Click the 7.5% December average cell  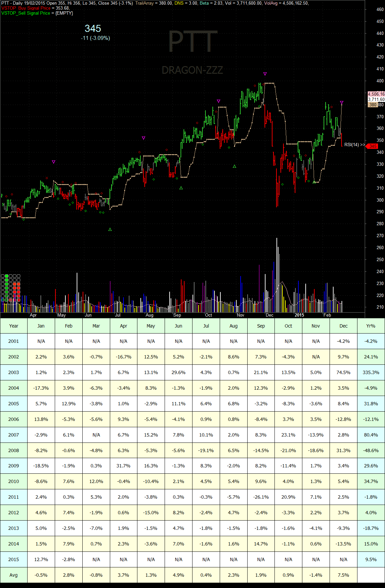[344, 575]
